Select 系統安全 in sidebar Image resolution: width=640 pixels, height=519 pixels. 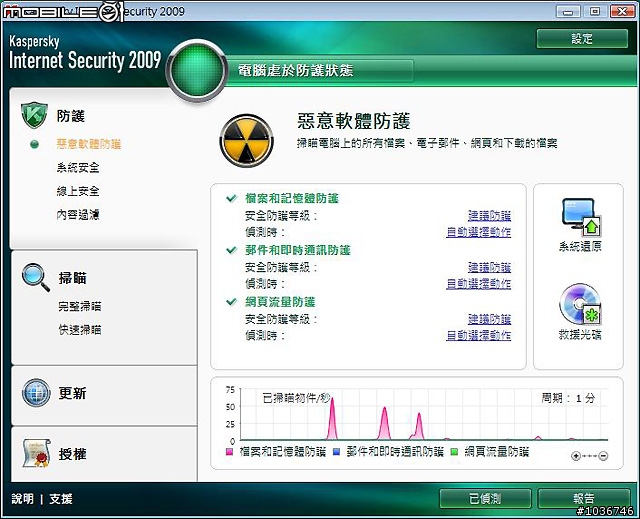coord(78,167)
